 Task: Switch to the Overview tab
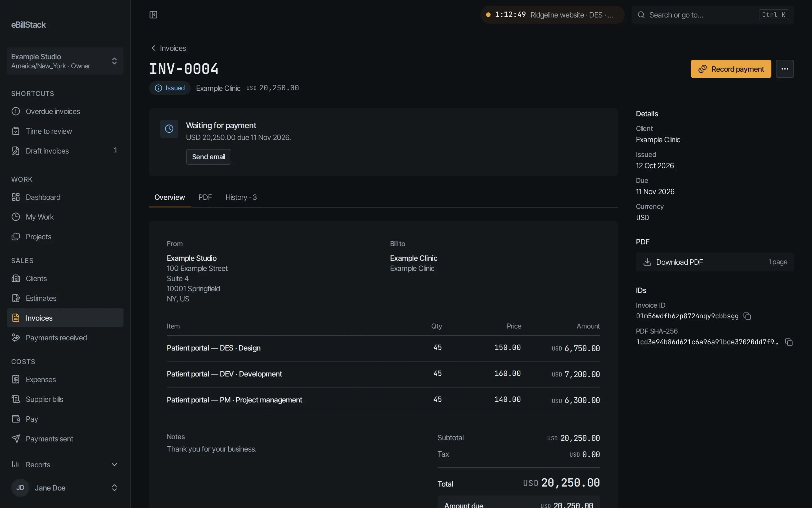click(x=169, y=198)
